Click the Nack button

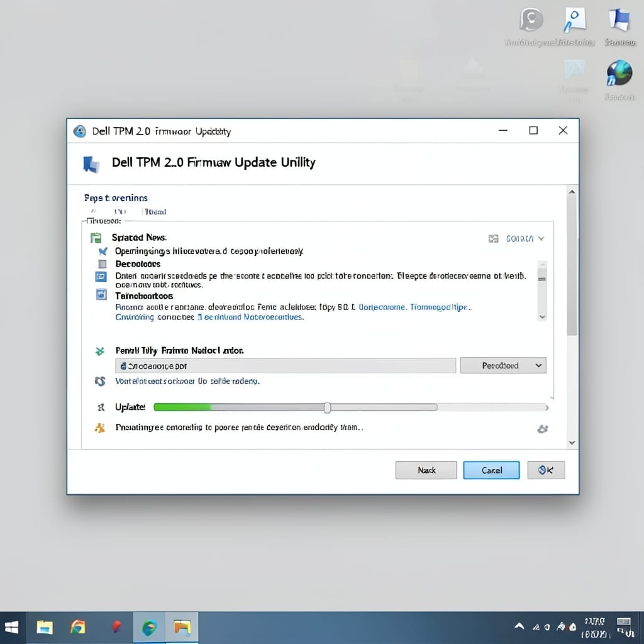[426, 470]
